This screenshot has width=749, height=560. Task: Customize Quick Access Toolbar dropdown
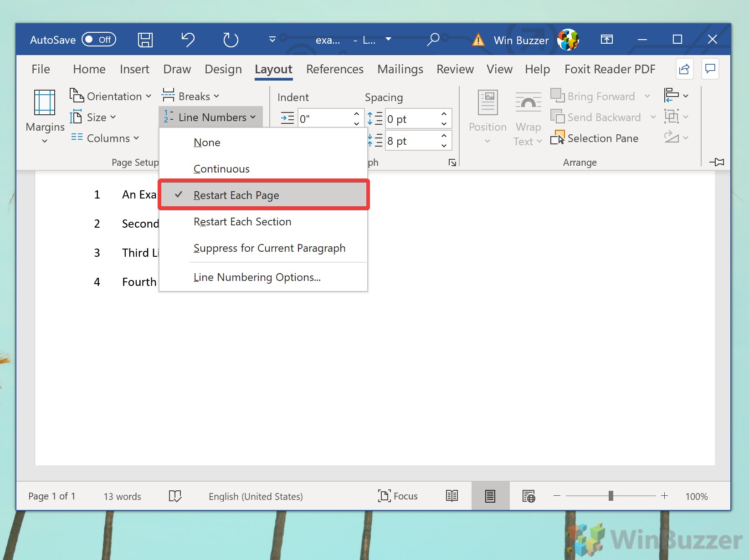(x=272, y=40)
